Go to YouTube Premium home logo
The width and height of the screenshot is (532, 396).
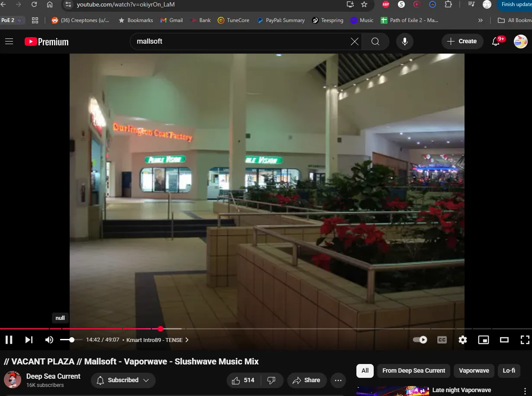[x=47, y=42]
